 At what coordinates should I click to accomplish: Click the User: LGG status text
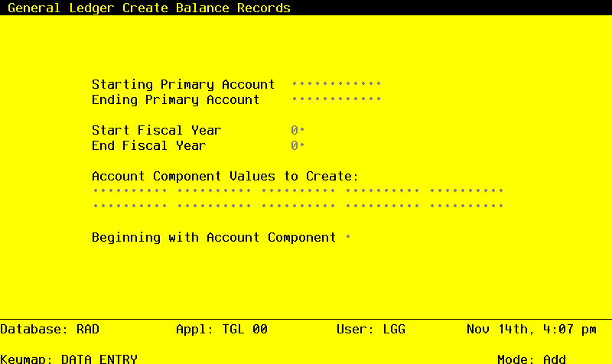(371, 329)
